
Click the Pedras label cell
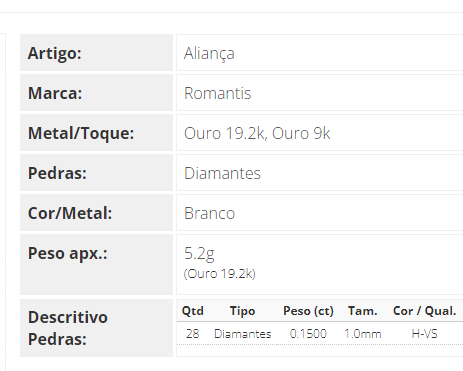pos(96,173)
